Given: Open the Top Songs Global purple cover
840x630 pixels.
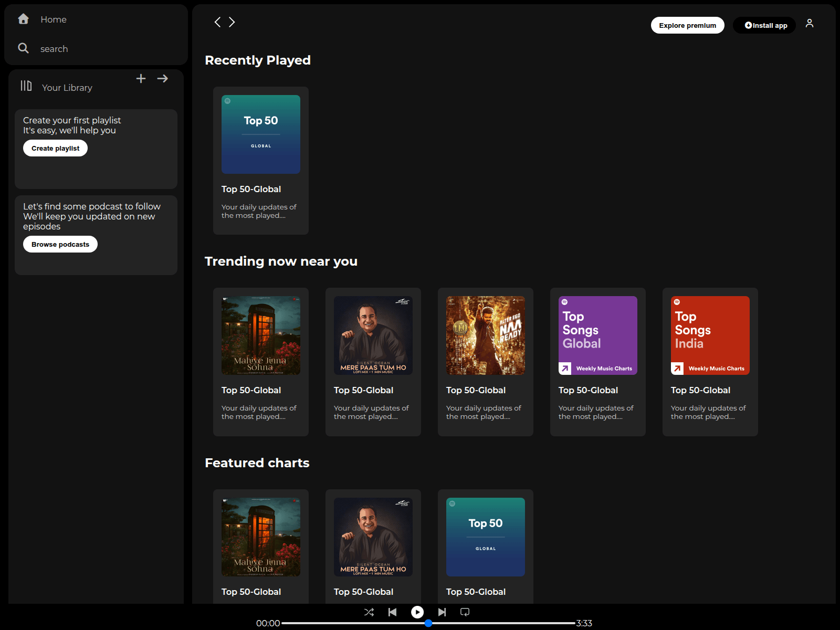Looking at the screenshot, I should point(598,335).
